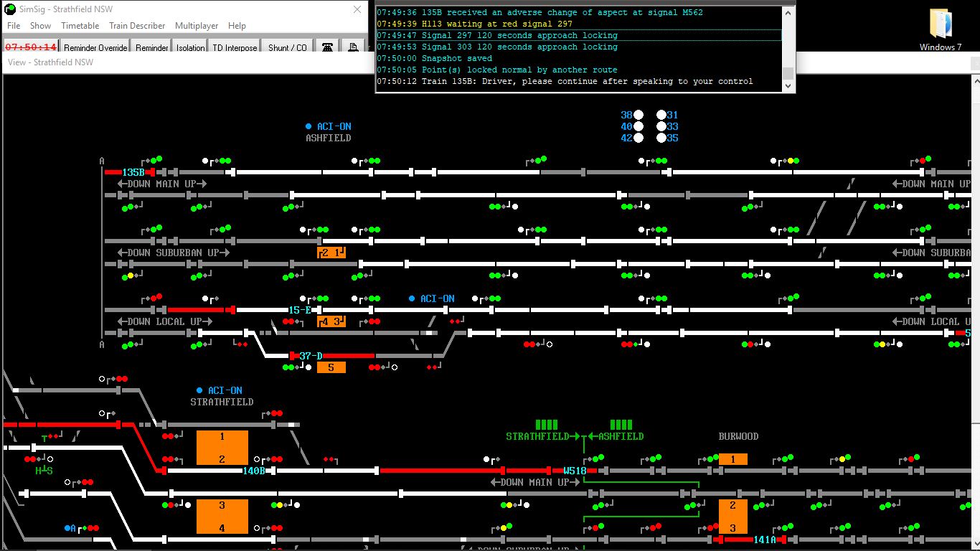Click the green T marker near shunt signal
Image resolution: width=980 pixels, height=551 pixels.
tap(44, 438)
